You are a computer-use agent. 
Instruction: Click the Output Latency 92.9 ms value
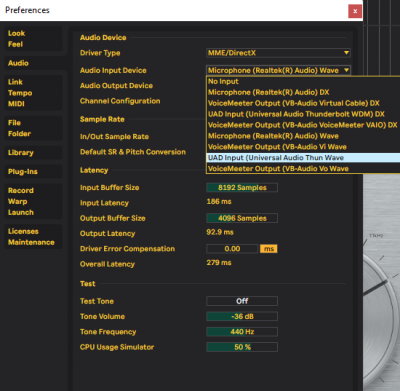pyautogui.click(x=220, y=232)
